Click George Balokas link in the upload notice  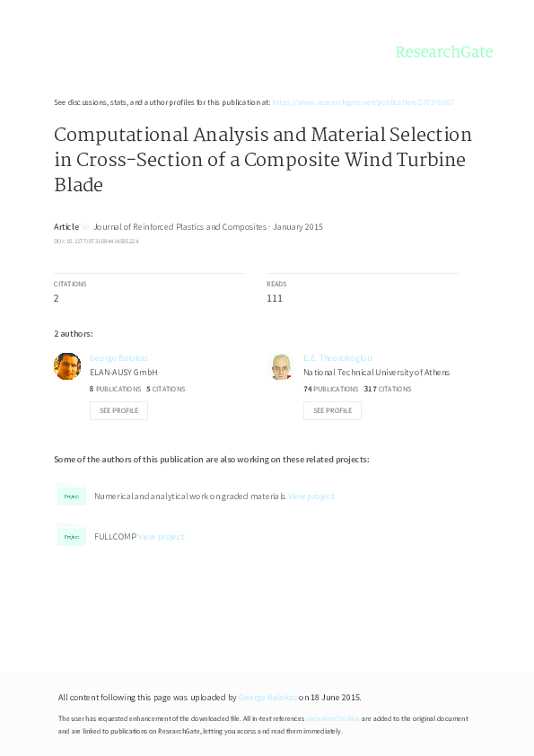[x=267, y=697]
